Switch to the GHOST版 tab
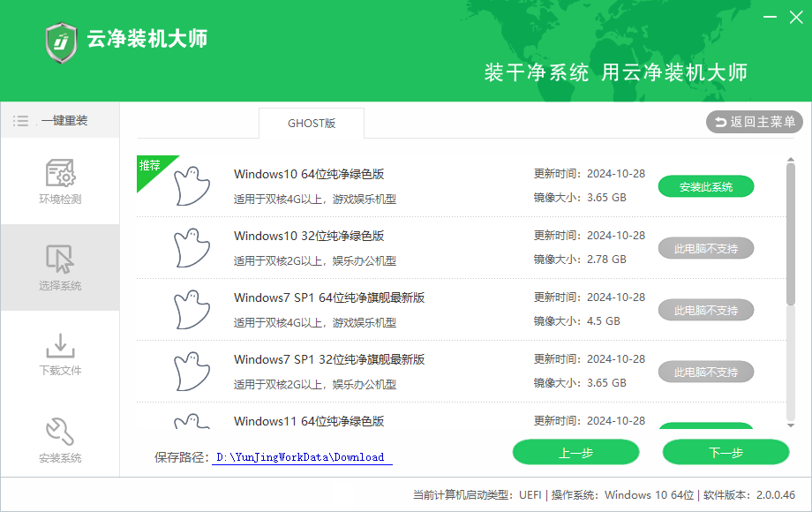The height and width of the screenshot is (512, 812). click(x=311, y=124)
